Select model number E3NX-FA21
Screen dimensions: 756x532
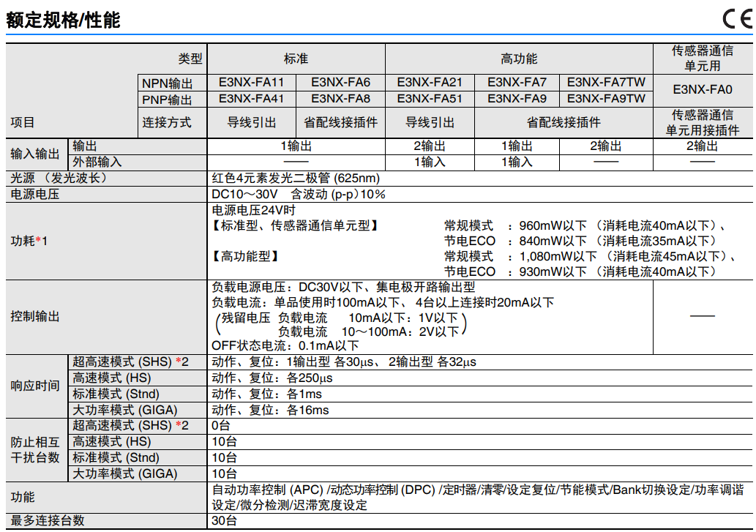(x=430, y=83)
